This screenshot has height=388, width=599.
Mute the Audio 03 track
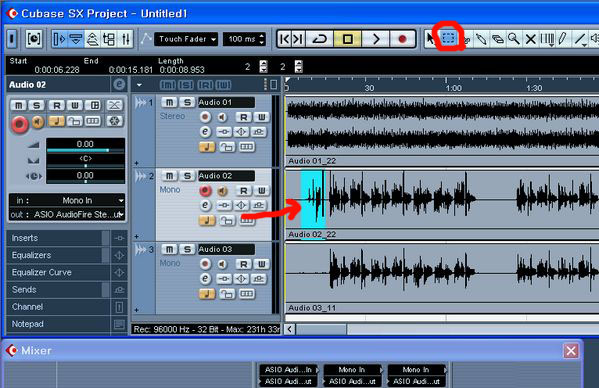(169, 249)
